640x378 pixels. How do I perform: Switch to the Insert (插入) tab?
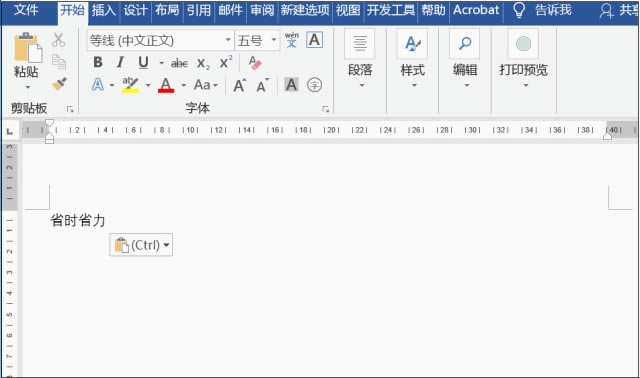click(x=104, y=10)
